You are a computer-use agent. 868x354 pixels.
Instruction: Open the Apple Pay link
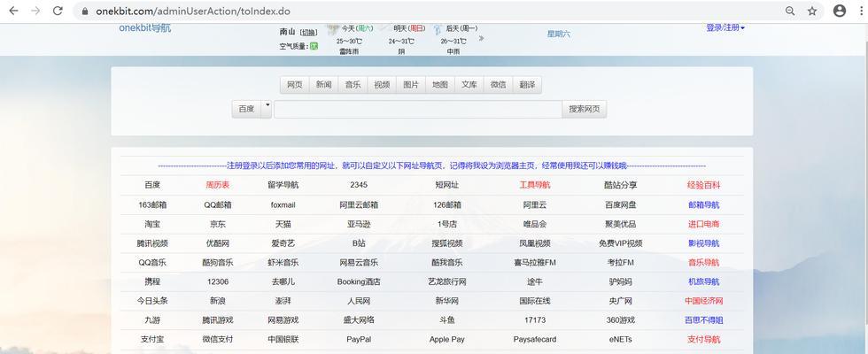(x=446, y=340)
